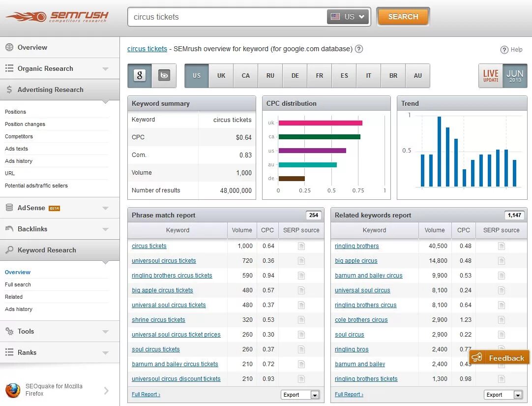Open SERP source for barnum and bailey circus

click(502, 276)
